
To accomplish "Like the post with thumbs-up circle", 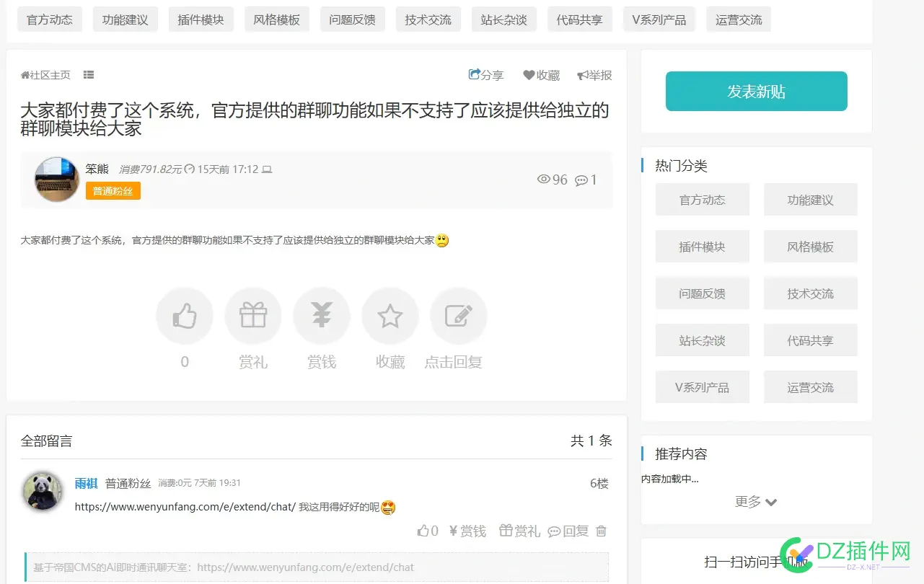I will tap(185, 316).
